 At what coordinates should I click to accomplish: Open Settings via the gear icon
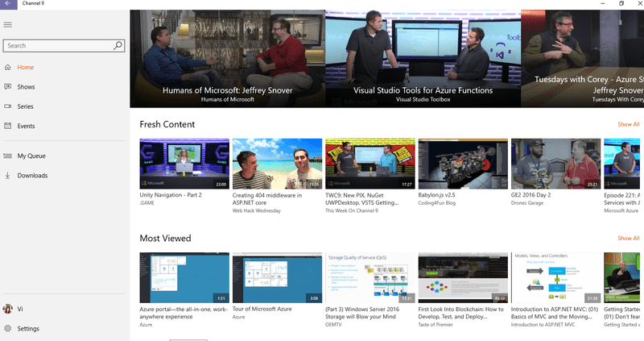coord(8,329)
